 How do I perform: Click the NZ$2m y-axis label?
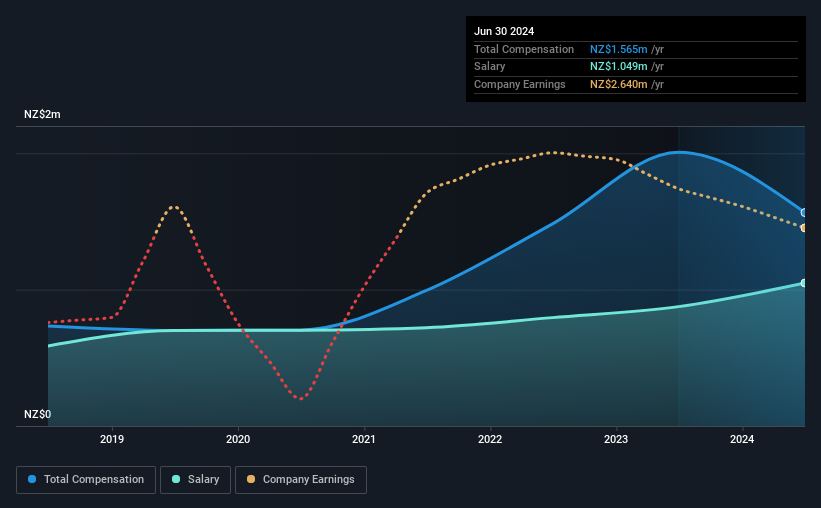tap(42, 114)
